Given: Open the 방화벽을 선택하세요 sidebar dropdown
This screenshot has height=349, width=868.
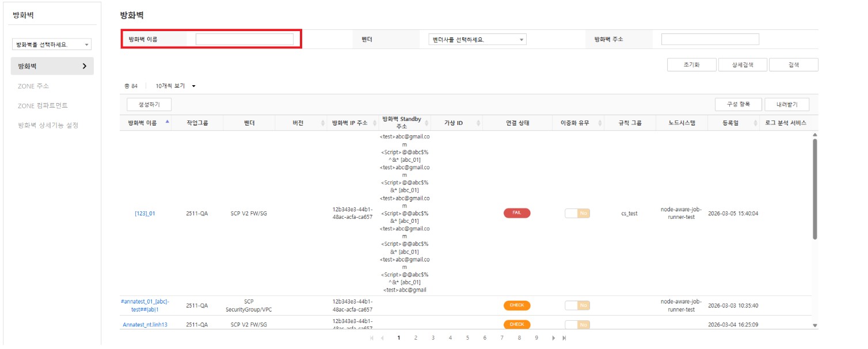Looking at the screenshot, I should (x=52, y=44).
